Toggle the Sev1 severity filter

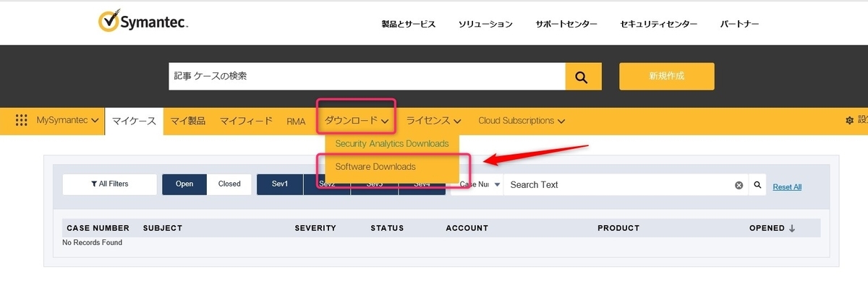coord(280,184)
